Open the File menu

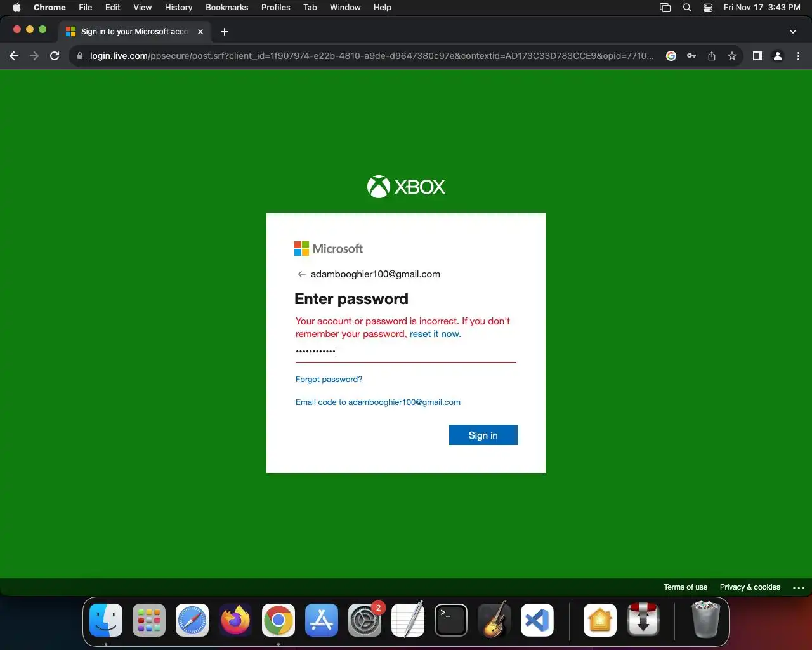coord(86,8)
